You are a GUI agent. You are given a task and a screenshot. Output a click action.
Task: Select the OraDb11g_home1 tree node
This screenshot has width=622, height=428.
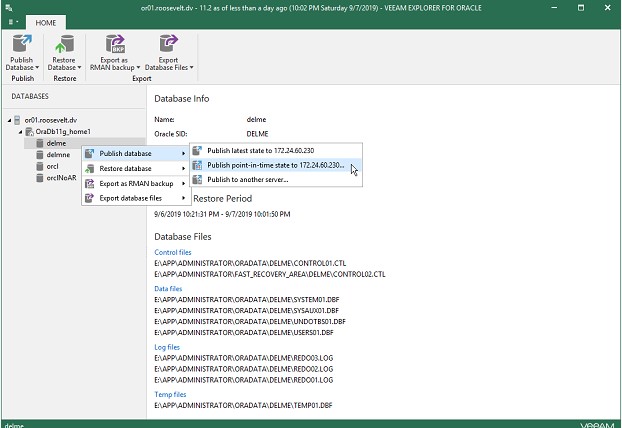(63, 132)
